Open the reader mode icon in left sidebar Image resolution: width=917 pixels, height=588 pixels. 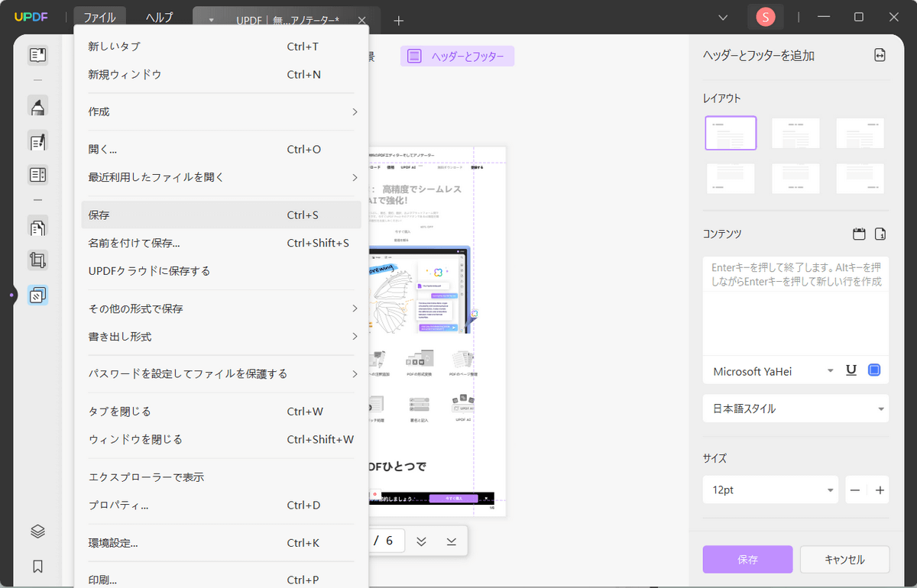click(x=37, y=55)
